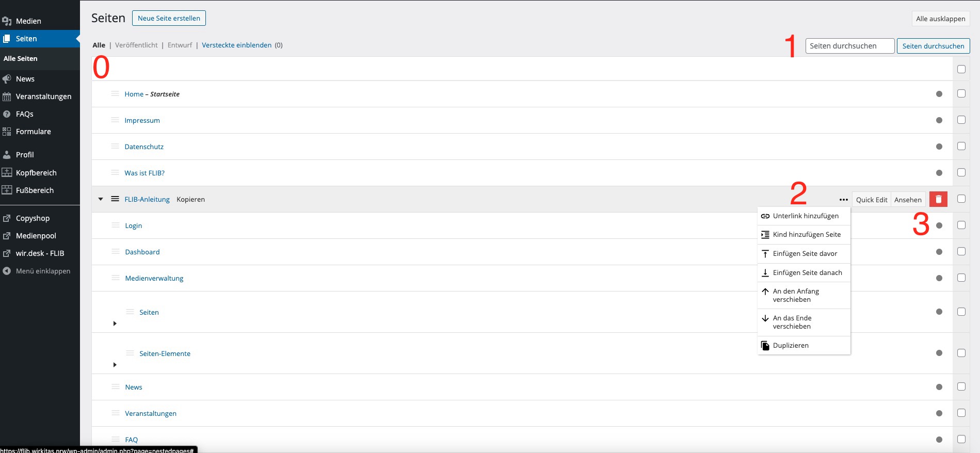Click the Medien icon in sidebar

pos(7,21)
